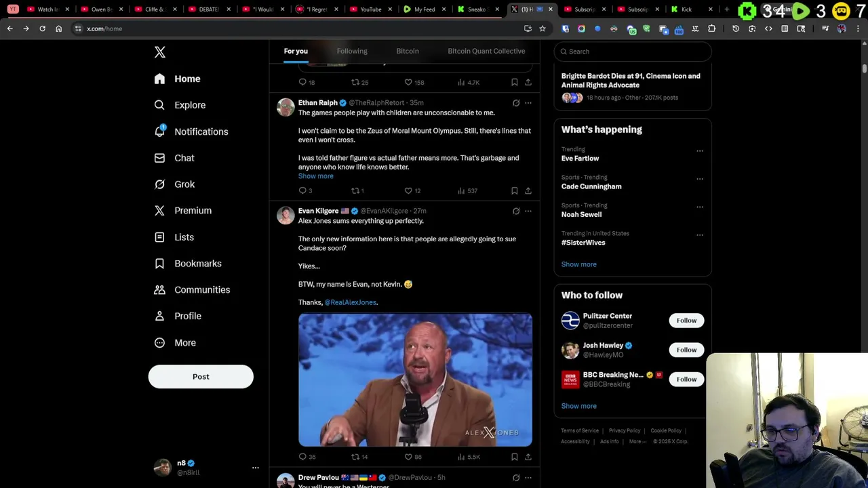Open Bookmarks from sidebar

[x=188, y=264]
